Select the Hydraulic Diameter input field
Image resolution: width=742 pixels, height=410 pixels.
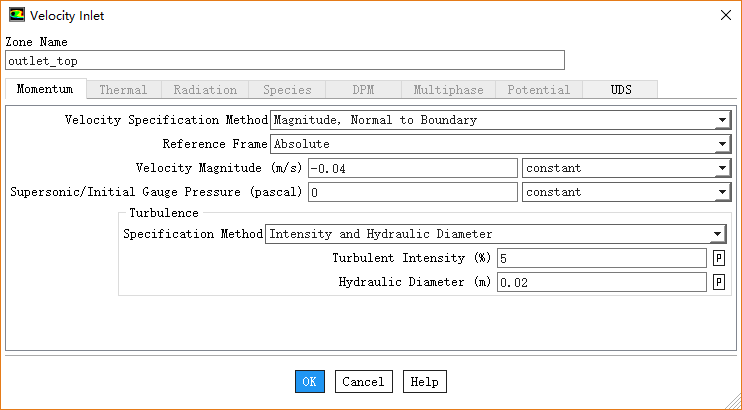[x=601, y=282]
